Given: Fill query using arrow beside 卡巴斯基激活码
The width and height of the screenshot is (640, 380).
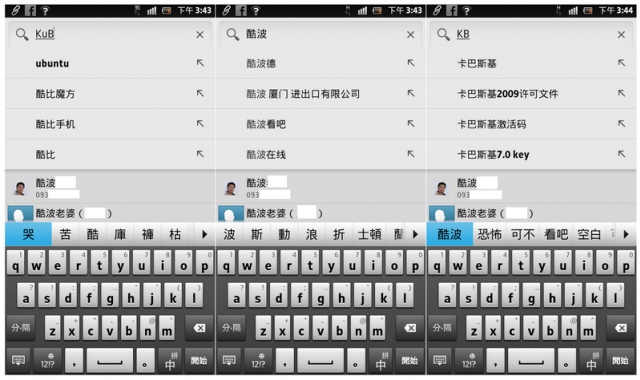Looking at the screenshot, I should [621, 123].
